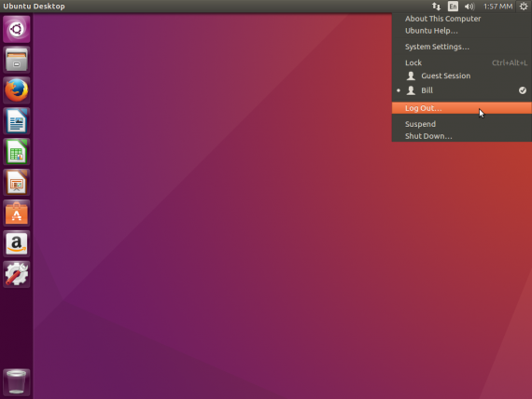Screen dimensions: 532x399
Task: Open the Files manager from launcher
Action: [x=16, y=60]
